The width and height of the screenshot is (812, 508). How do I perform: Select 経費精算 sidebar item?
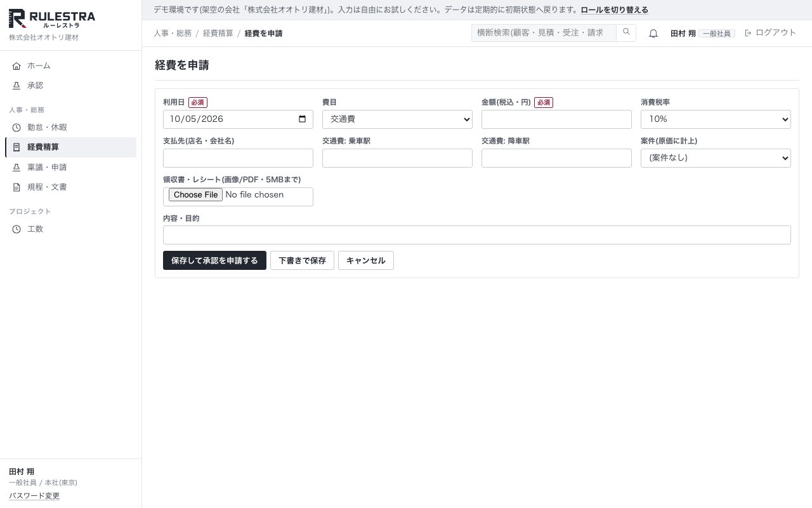(x=70, y=147)
